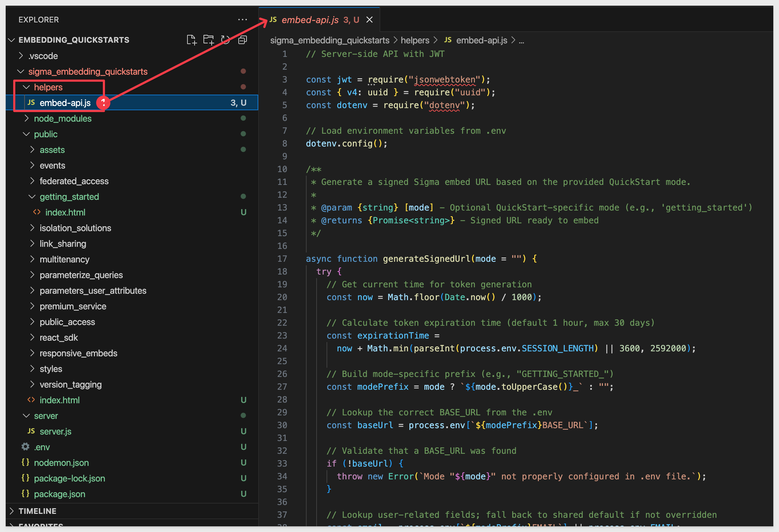Viewport: 779px width, 532px height.
Task: Click SESSION_LENGTH on line 24
Action: (558, 348)
